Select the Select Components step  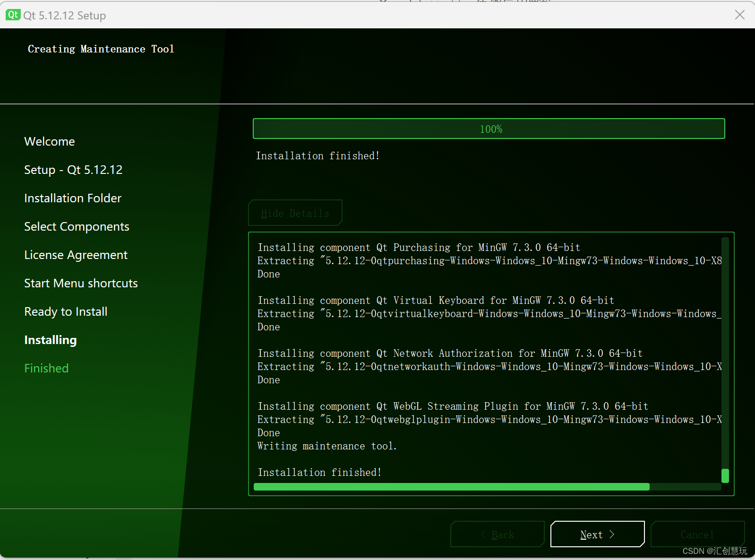click(x=77, y=226)
